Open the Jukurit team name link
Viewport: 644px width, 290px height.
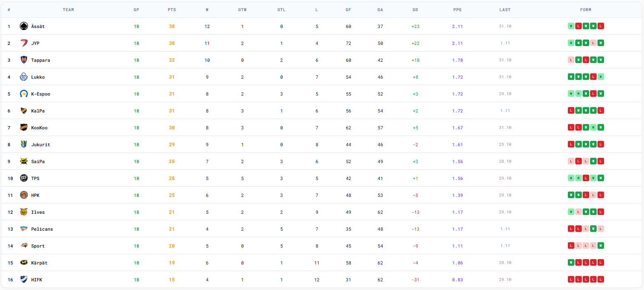(x=40, y=145)
